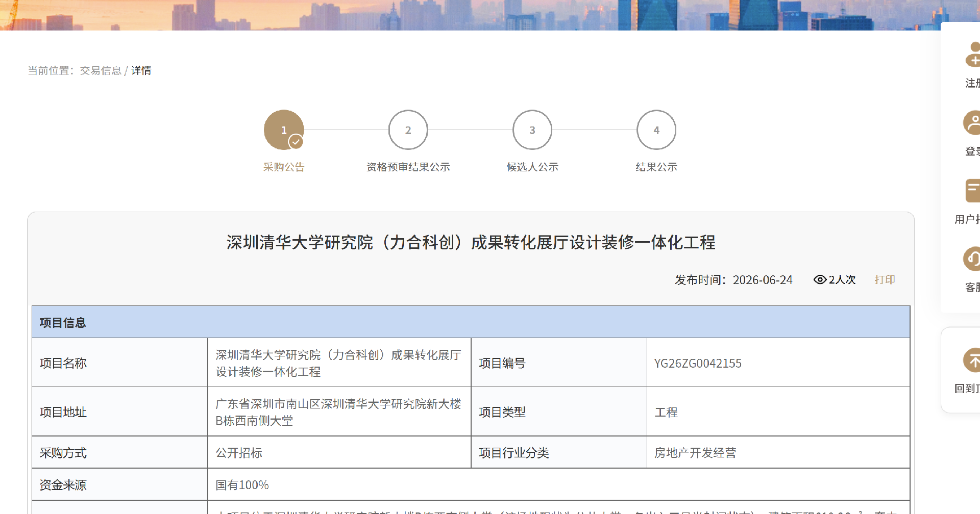This screenshot has height=514, width=980.
Task: Click the 项目行业分类 label cell
Action: [559, 452]
